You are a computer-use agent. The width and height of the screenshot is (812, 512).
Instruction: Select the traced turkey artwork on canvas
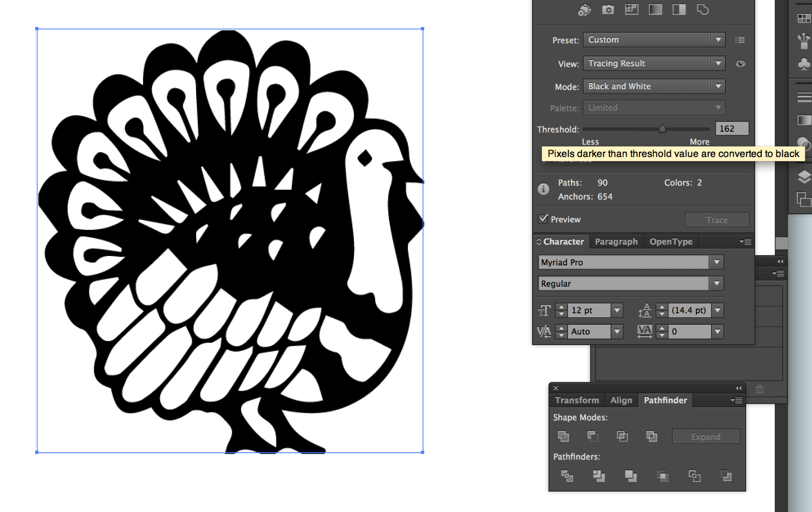pos(230,241)
